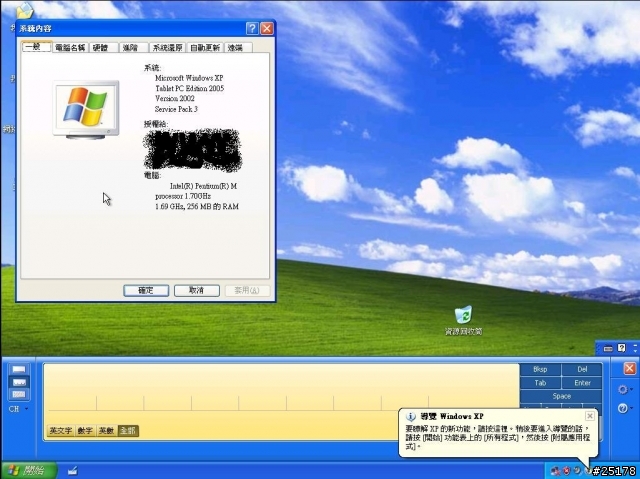Open the CH input language dropdown

point(19,409)
